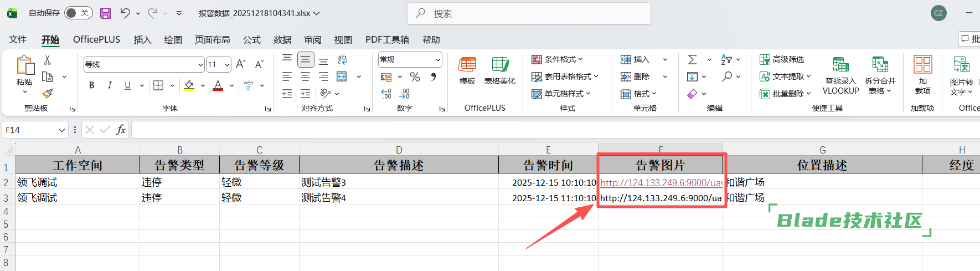Toggle the AutoSave switch
The width and height of the screenshot is (980, 271).
(x=78, y=13)
